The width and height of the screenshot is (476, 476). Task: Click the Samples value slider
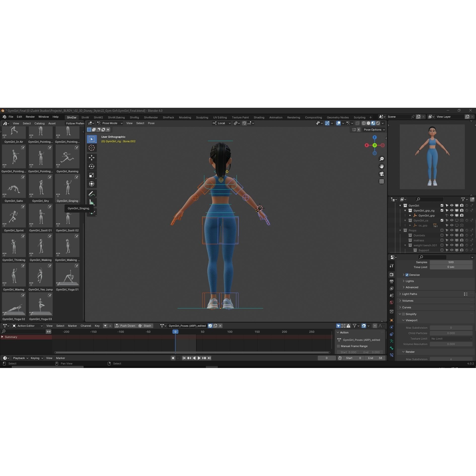click(x=451, y=262)
